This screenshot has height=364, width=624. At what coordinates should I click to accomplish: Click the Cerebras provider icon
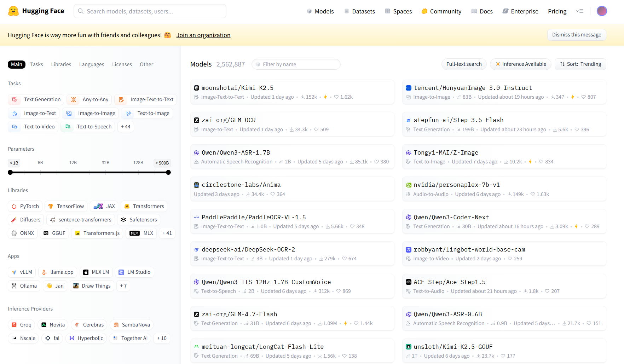[x=77, y=325]
